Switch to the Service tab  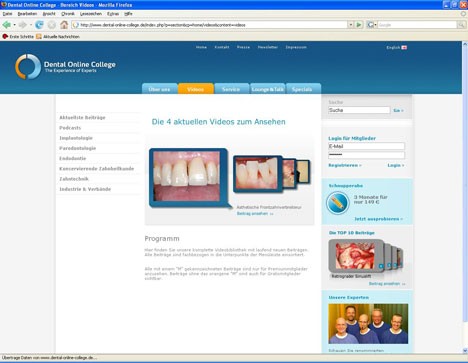(x=231, y=89)
